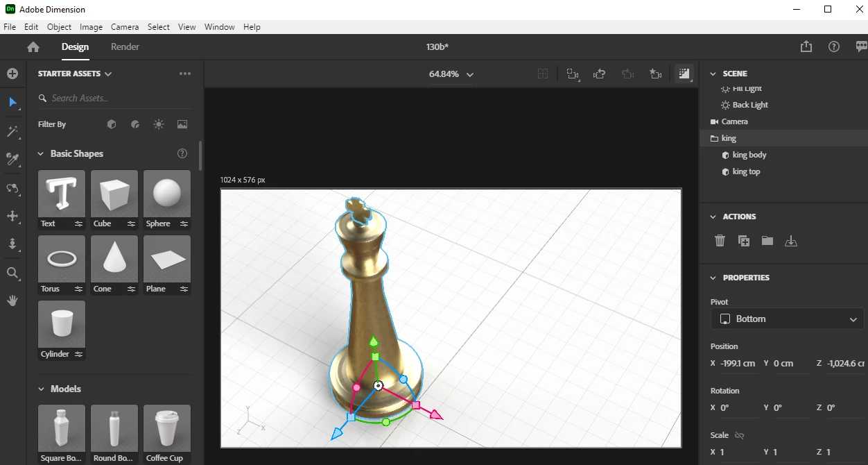The width and height of the screenshot is (868, 465).
Task: Filter assets by Materials
Action: [x=135, y=124]
